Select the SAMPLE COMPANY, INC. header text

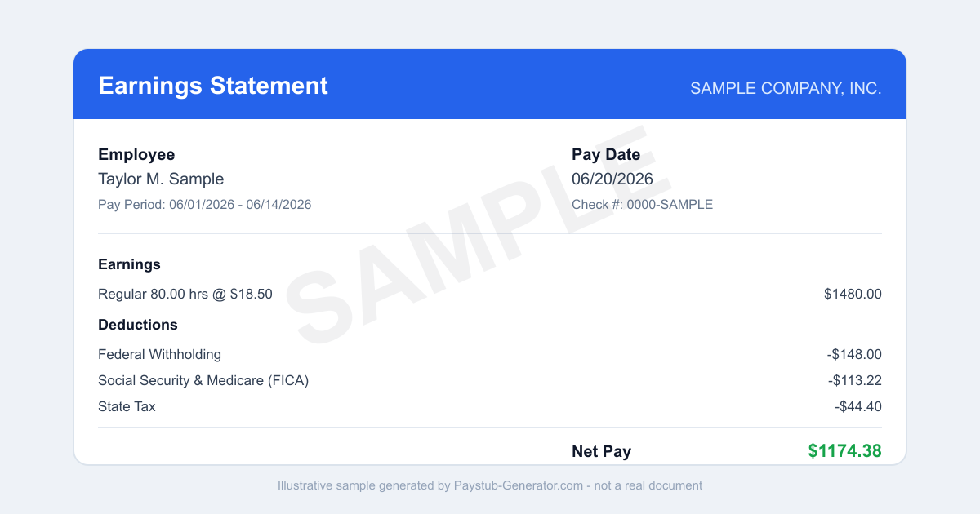786,88
